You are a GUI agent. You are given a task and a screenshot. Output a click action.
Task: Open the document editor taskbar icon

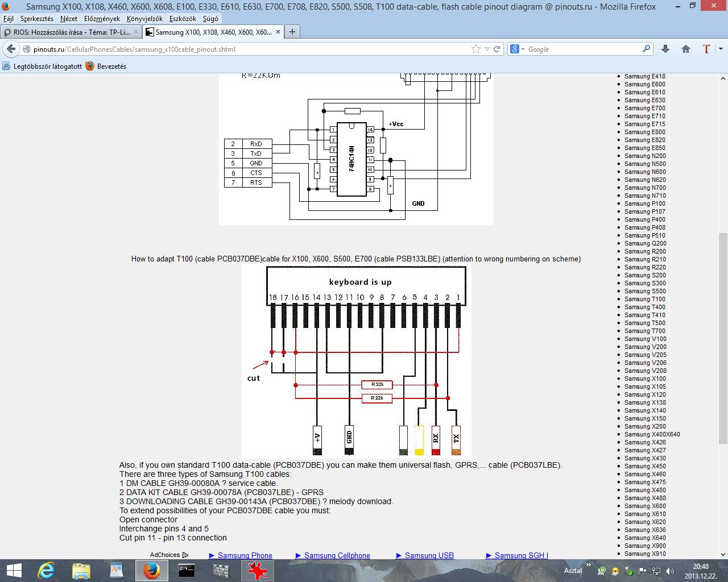click(x=116, y=570)
